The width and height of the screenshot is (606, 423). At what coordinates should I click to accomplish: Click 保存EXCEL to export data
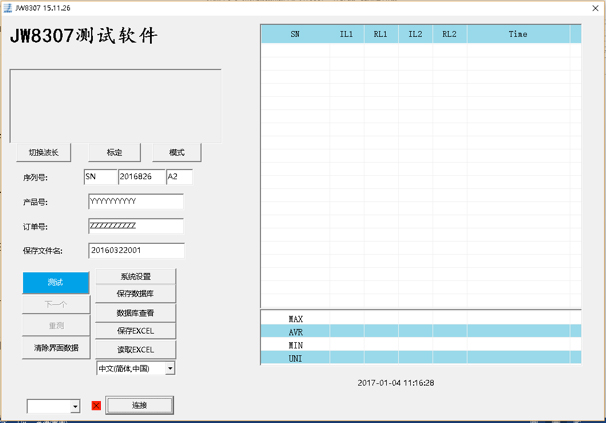tap(136, 331)
